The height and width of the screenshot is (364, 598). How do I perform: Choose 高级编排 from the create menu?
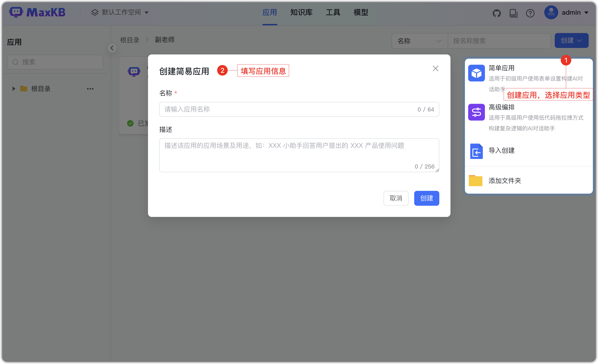click(x=528, y=118)
